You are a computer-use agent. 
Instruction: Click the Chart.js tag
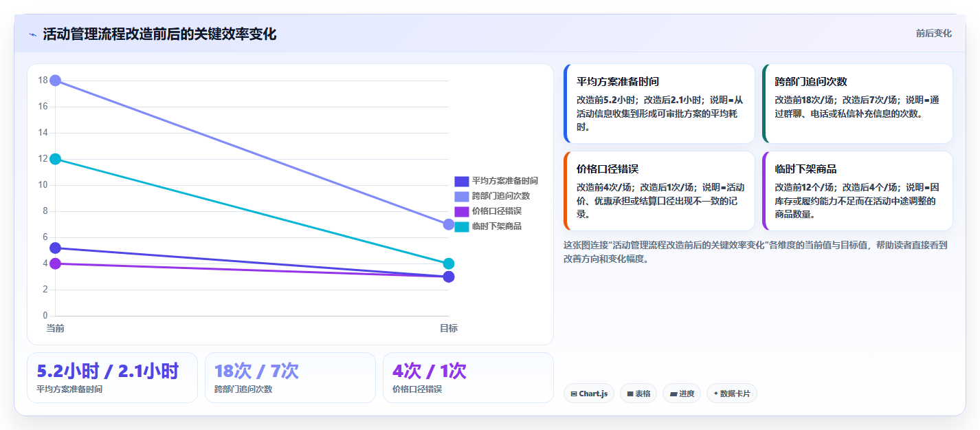click(589, 394)
